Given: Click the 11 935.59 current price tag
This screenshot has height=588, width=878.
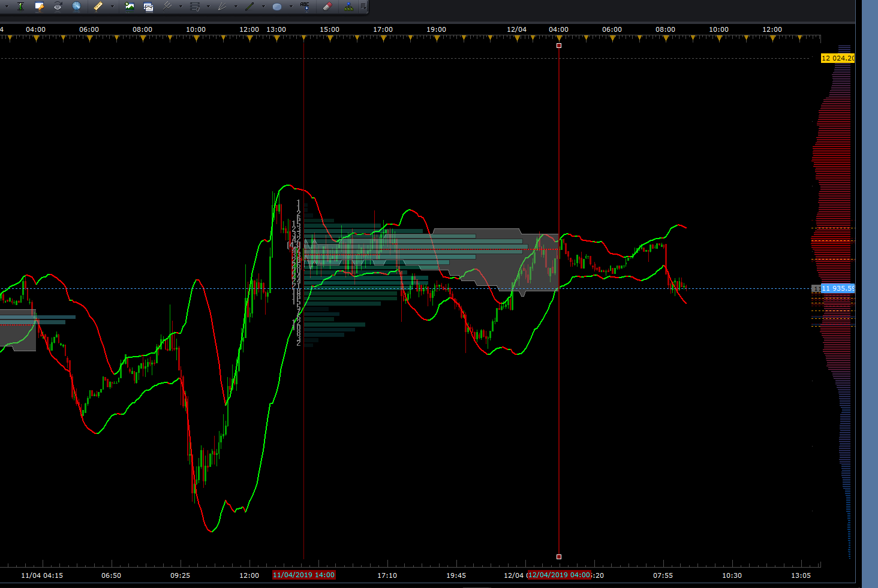Looking at the screenshot, I should (x=838, y=288).
